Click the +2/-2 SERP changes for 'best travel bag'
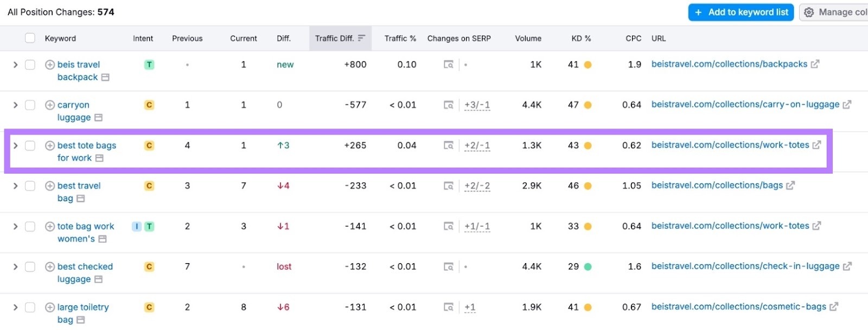The height and width of the screenshot is (332, 868). coord(477,186)
